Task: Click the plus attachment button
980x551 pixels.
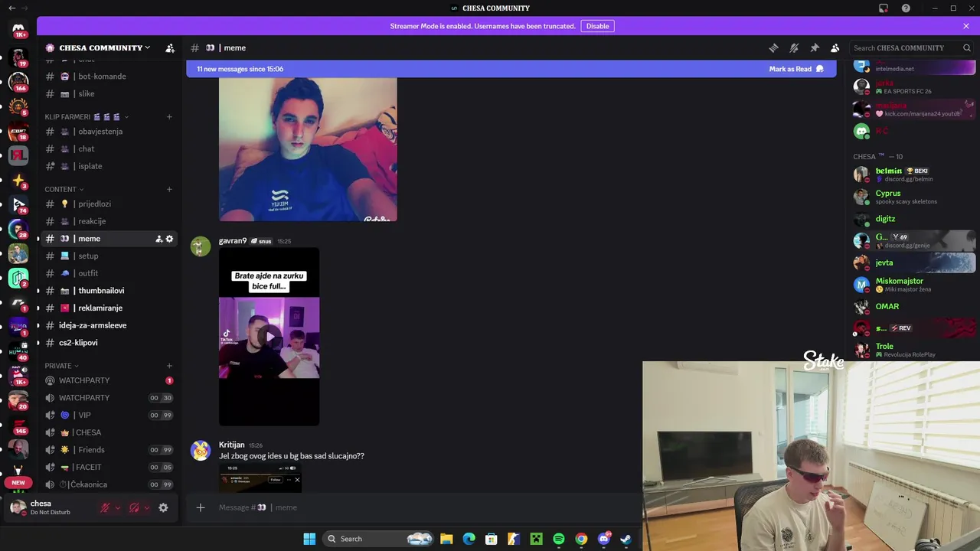Action: [x=201, y=507]
